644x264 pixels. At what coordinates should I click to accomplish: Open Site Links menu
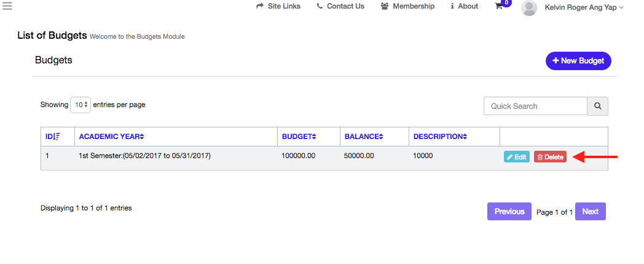click(x=278, y=6)
